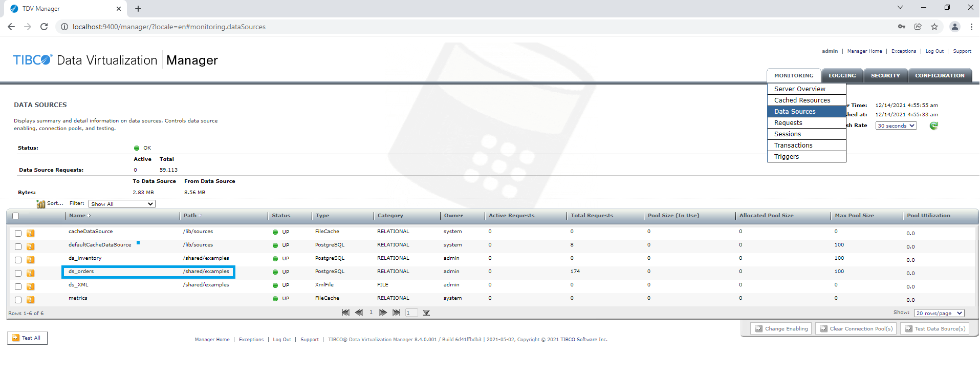Select Sessions menu item
The width and height of the screenshot is (980, 374).
(x=807, y=134)
